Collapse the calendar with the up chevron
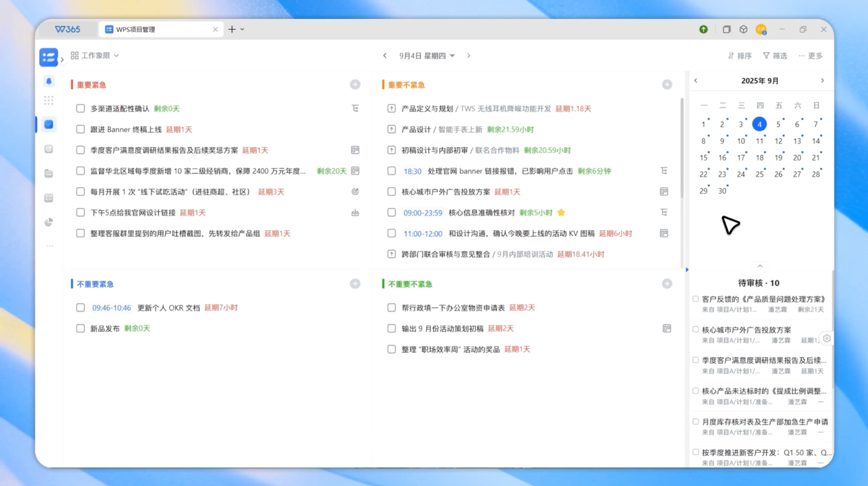The width and height of the screenshot is (868, 486). 760,266
